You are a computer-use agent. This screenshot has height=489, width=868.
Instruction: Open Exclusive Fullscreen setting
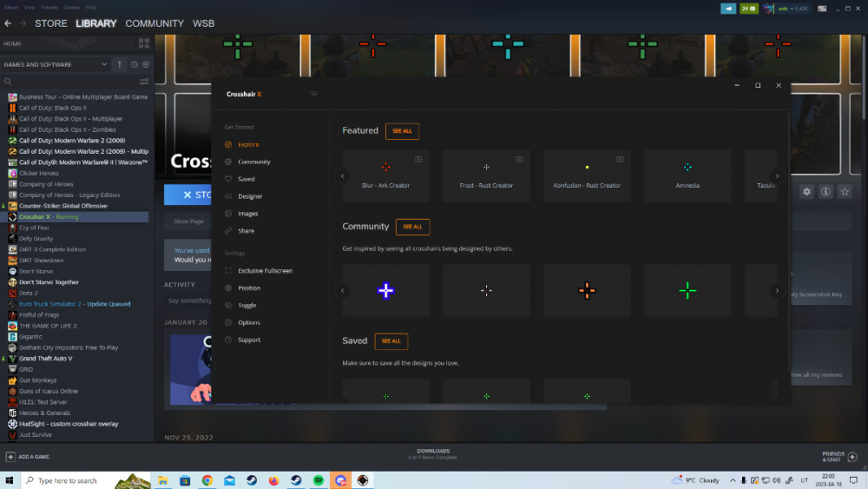click(x=265, y=271)
